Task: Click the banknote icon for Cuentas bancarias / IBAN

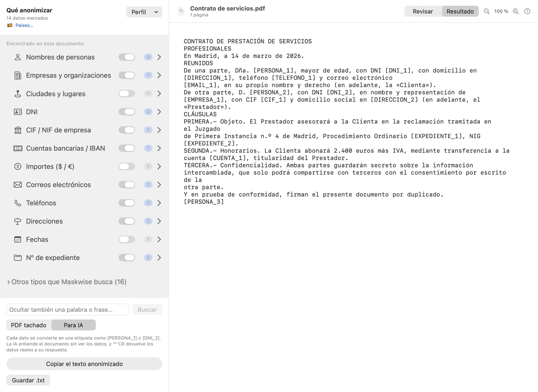Action: [18, 148]
